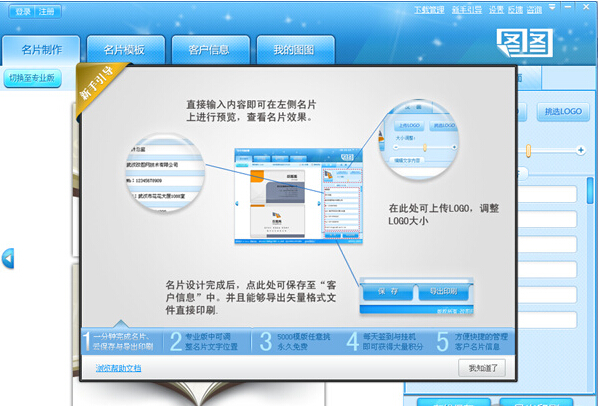Click the 登录 button
This screenshot has width=599, height=406.
22,11
